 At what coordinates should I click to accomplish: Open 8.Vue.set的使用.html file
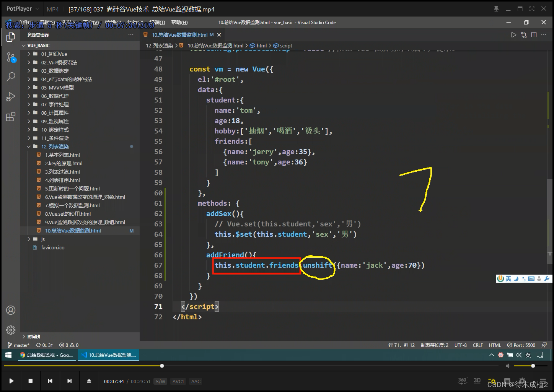[x=80, y=214]
